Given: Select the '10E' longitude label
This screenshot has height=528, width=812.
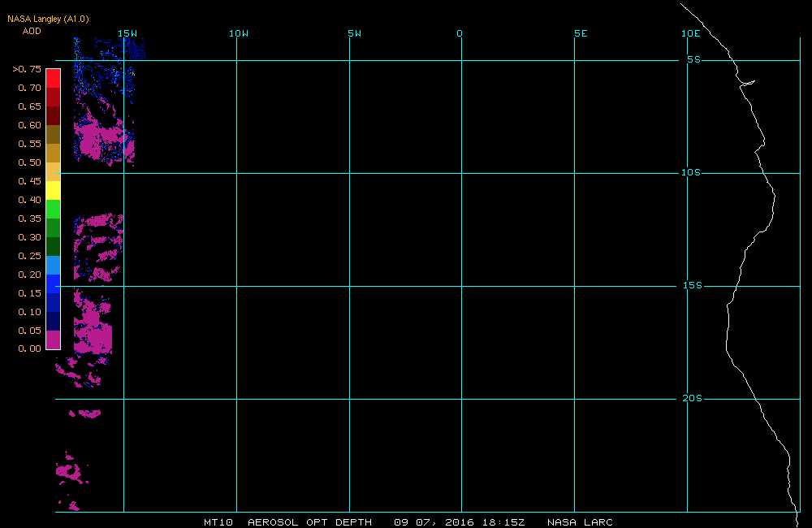Looking at the screenshot, I should pos(691,33).
